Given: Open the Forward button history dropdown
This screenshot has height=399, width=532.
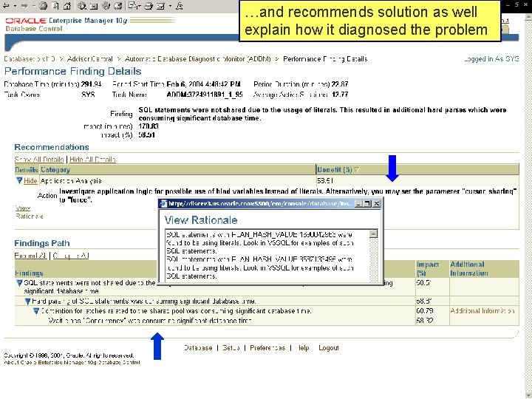Looking at the screenshot, I should 33,6.
